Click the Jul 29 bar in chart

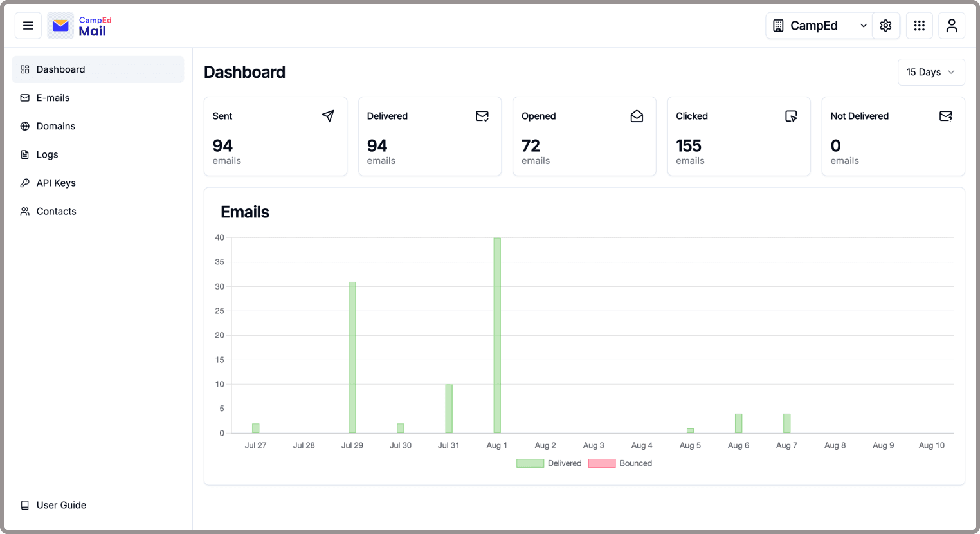tap(352, 357)
